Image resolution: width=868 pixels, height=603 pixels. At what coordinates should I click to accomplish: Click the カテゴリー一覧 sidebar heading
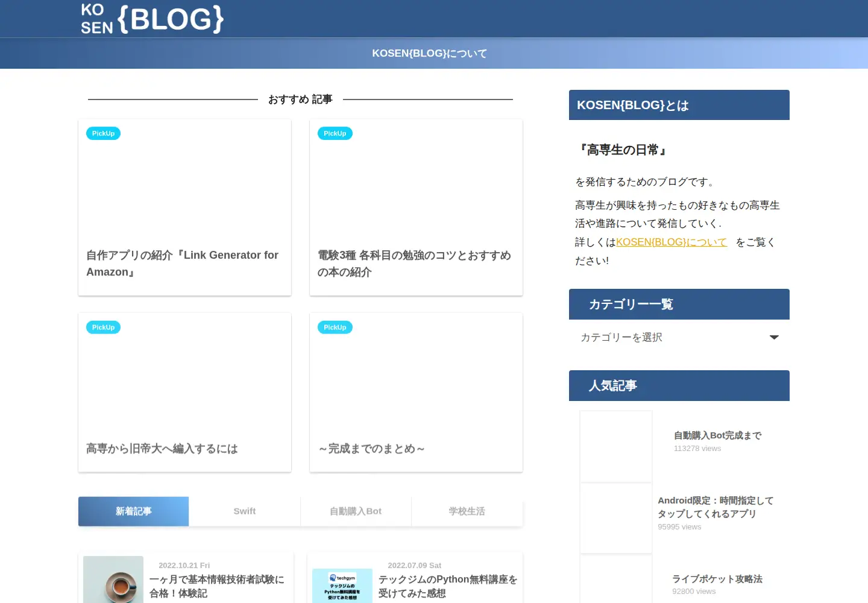tap(679, 305)
